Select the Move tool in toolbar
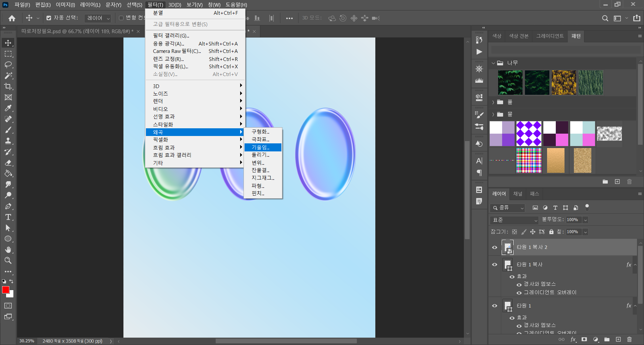The height and width of the screenshot is (345, 644). tap(8, 43)
